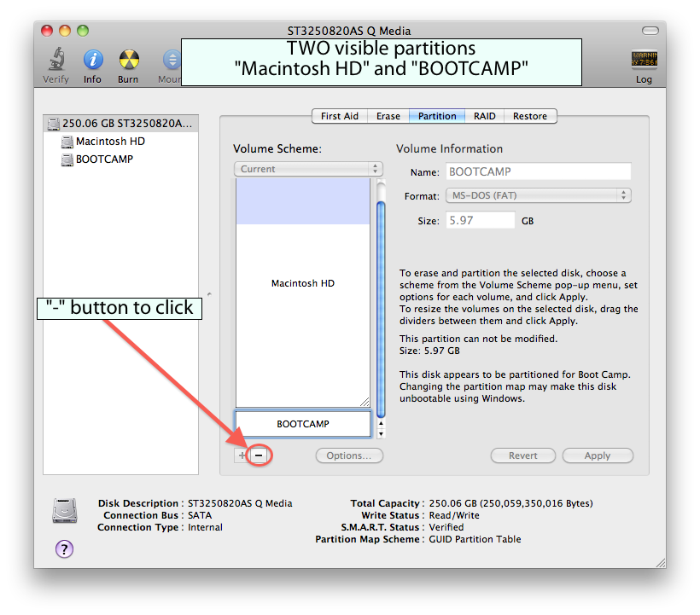Viewport: 700px width, 615px height.
Task: Click the 'SATA' connection bus value
Action: (x=200, y=515)
